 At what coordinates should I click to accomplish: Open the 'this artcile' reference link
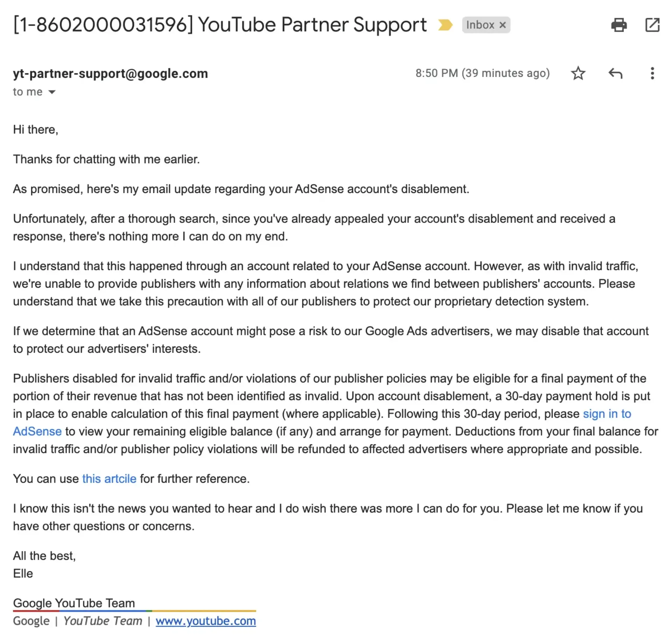109,479
